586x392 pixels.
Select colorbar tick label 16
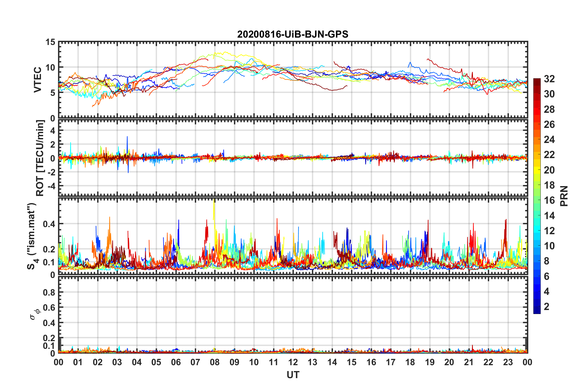pos(549,200)
